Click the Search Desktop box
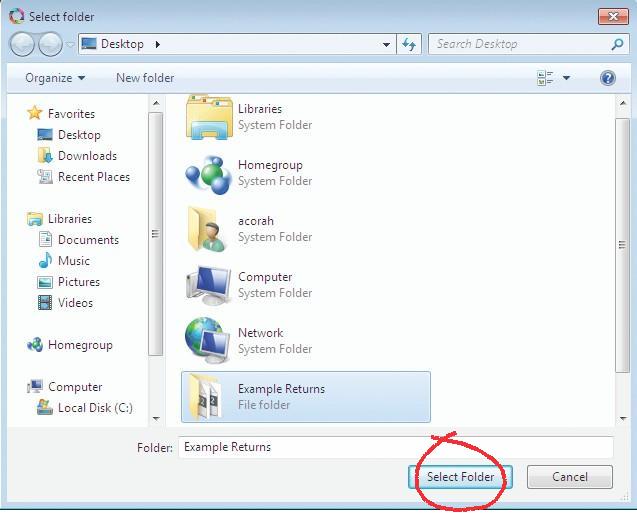This screenshot has width=637, height=518. click(520, 44)
